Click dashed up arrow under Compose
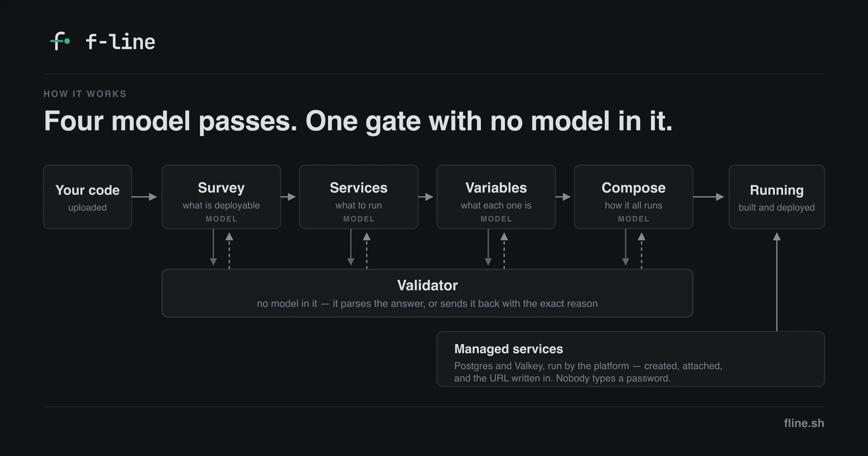Image resolution: width=868 pixels, height=456 pixels. click(642, 250)
